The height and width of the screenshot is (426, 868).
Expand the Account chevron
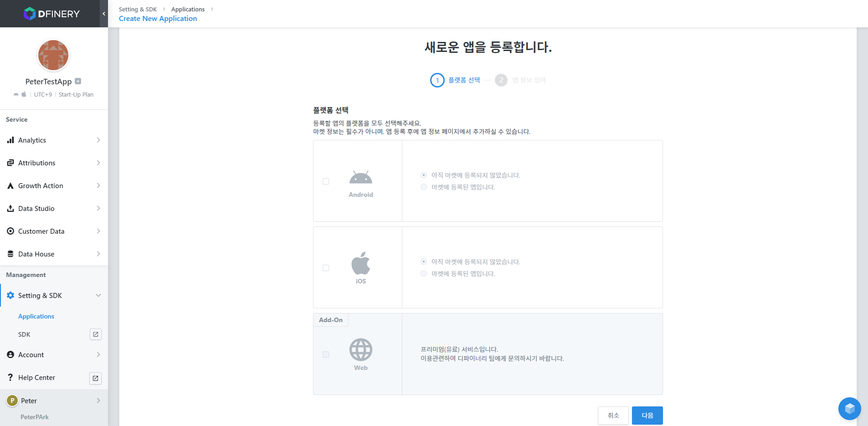click(98, 354)
